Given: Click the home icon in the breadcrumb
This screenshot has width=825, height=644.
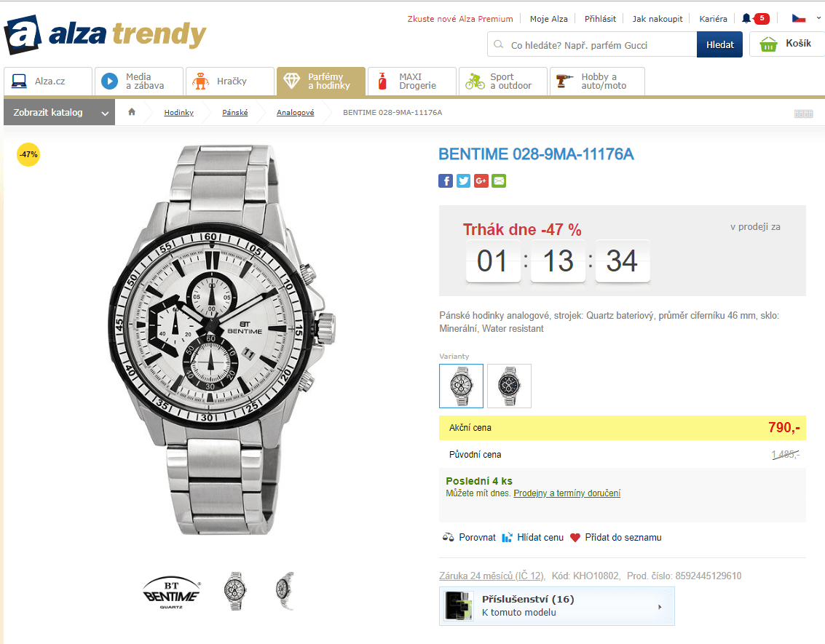Looking at the screenshot, I should pos(131,112).
